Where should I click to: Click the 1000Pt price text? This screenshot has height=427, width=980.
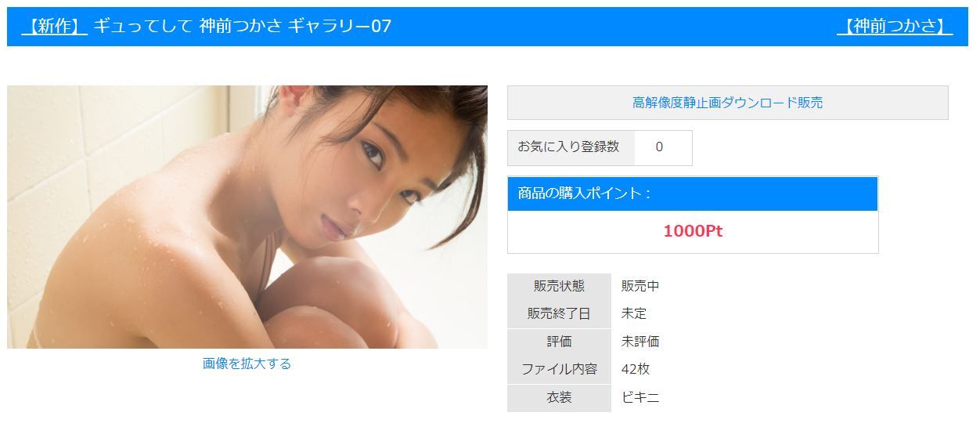click(693, 232)
